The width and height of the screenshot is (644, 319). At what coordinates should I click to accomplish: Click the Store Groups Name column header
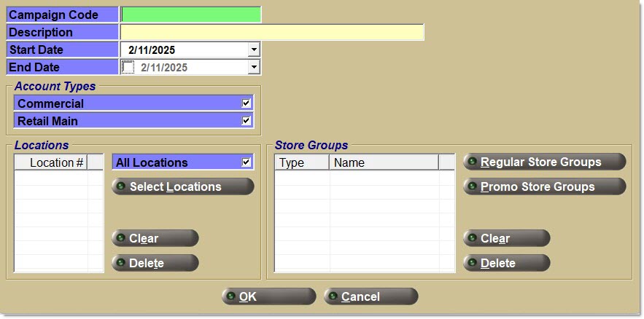click(384, 162)
